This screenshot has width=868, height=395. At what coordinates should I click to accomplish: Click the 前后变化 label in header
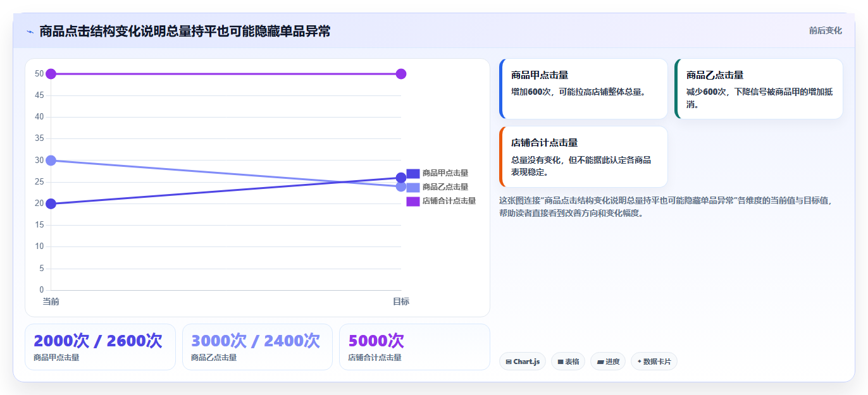pos(825,30)
